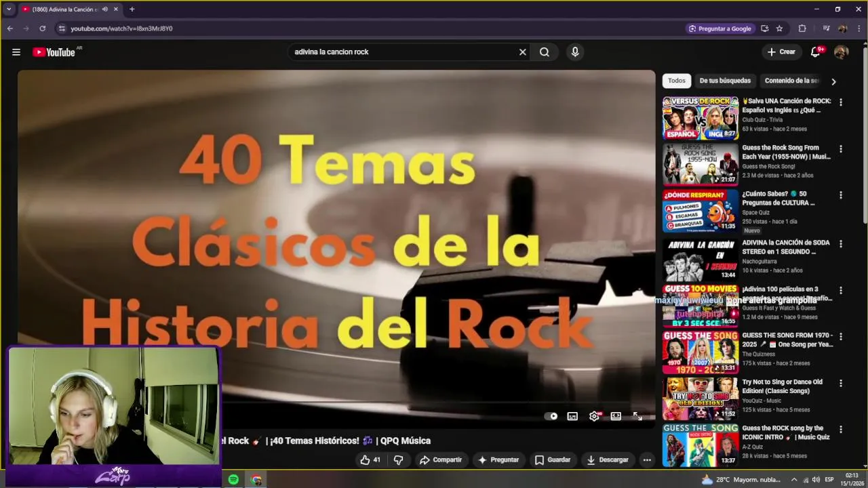Open Try Not to Sing Old Edition thumbnail
The width and height of the screenshot is (868, 488).
[x=701, y=398]
